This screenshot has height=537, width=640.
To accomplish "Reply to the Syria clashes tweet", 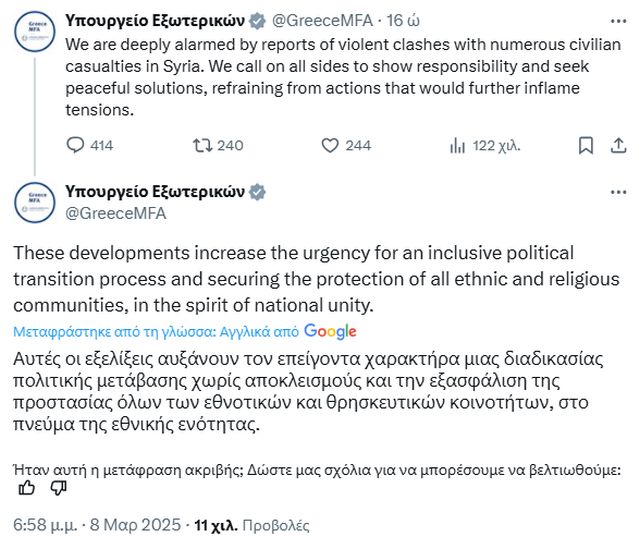I will (76, 145).
